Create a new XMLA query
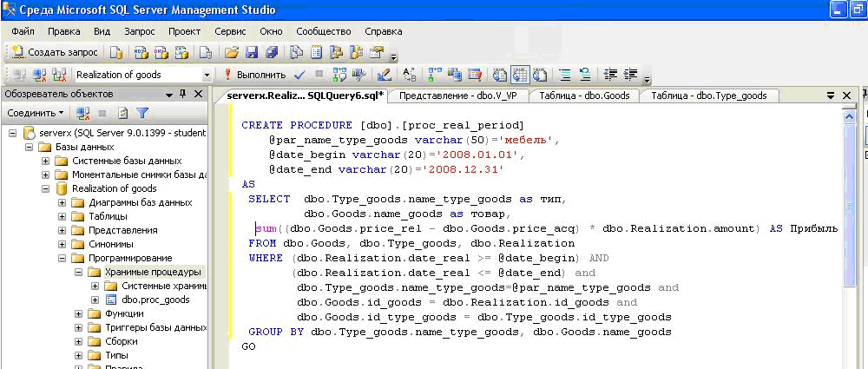 [x=181, y=53]
